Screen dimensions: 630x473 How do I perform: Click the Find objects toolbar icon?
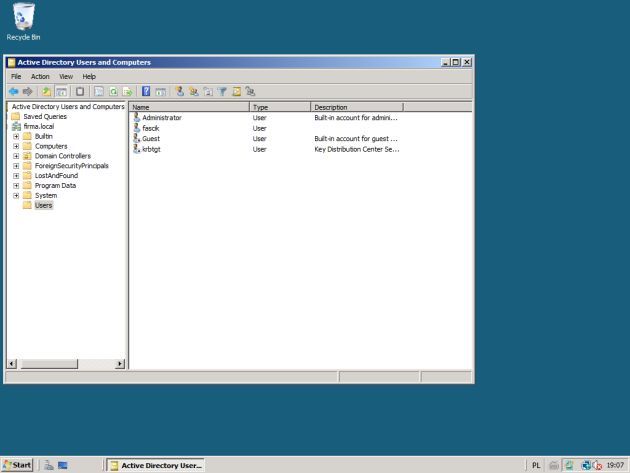click(x=236, y=92)
